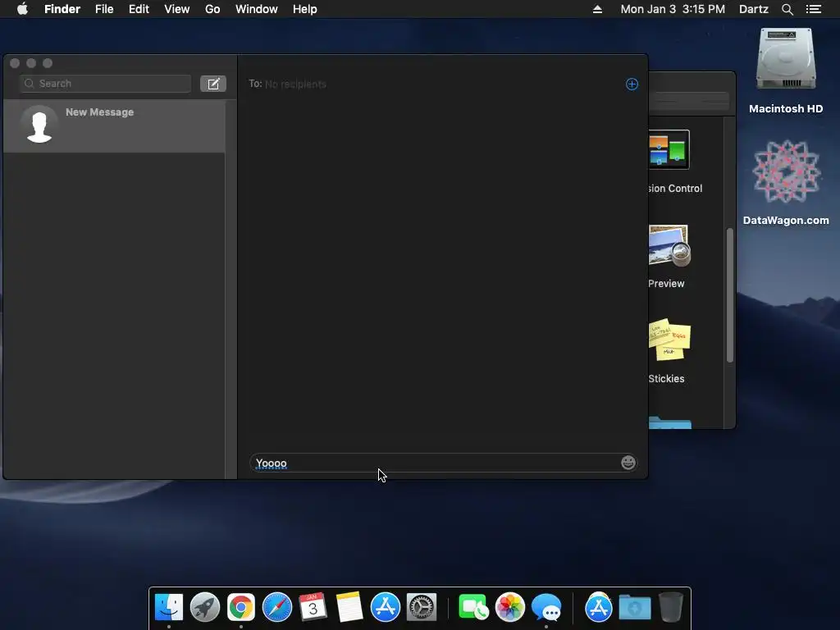Click the date and time in menu bar
840x630 pixels.
[673, 9]
